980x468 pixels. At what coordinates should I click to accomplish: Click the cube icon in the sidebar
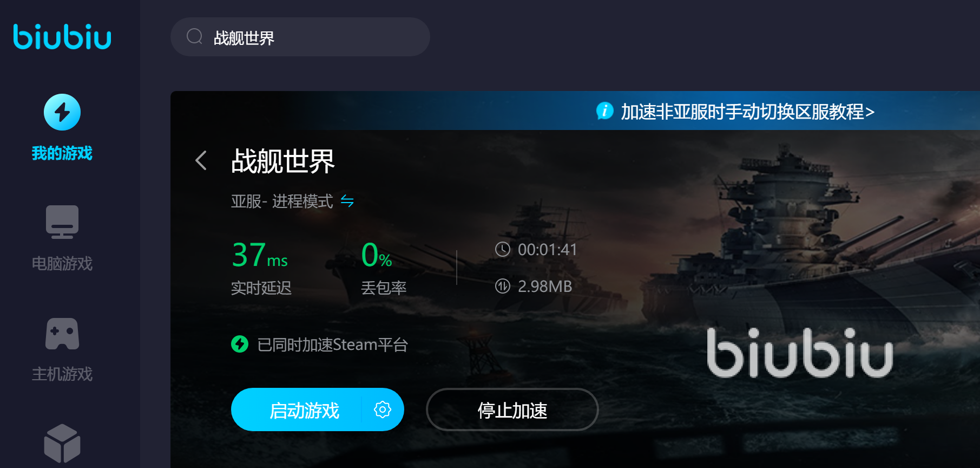click(x=62, y=444)
